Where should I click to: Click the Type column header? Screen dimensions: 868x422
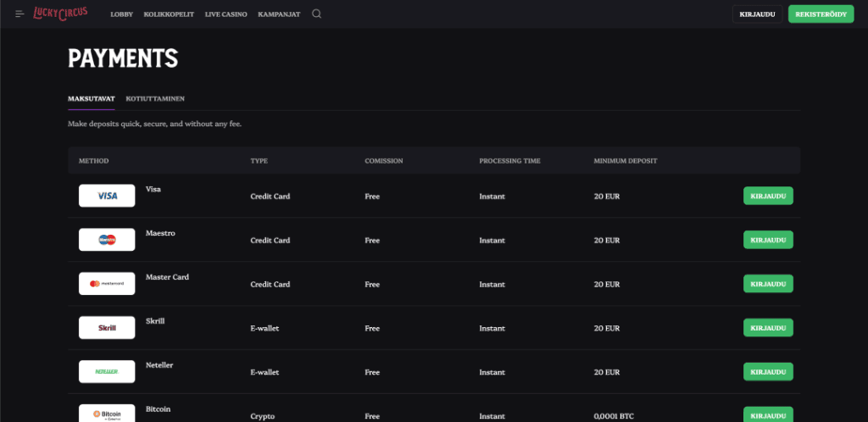point(259,161)
